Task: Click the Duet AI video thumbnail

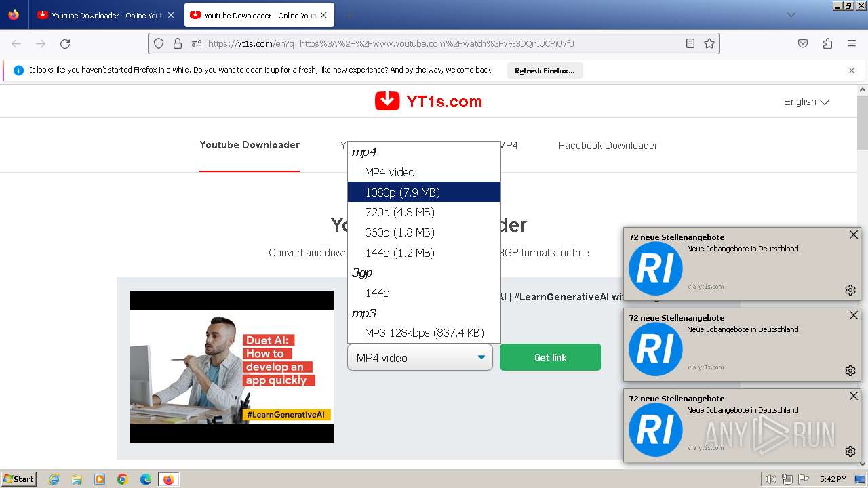Action: pos(232,367)
